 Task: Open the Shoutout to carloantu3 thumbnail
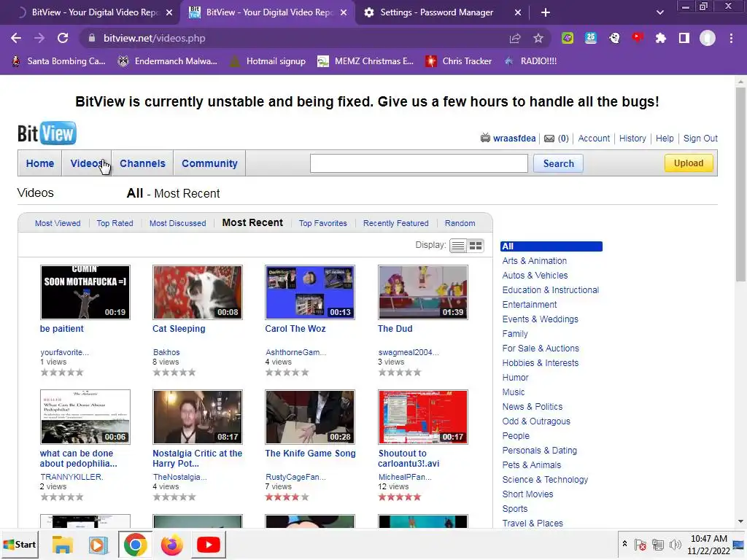423,417
